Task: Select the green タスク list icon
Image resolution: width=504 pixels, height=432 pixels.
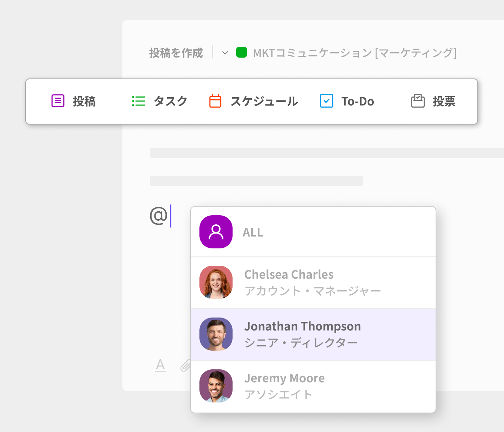Action: 139,101
